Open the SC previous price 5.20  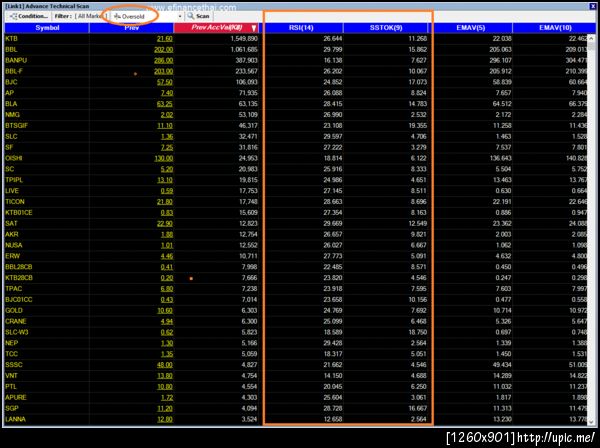point(166,169)
